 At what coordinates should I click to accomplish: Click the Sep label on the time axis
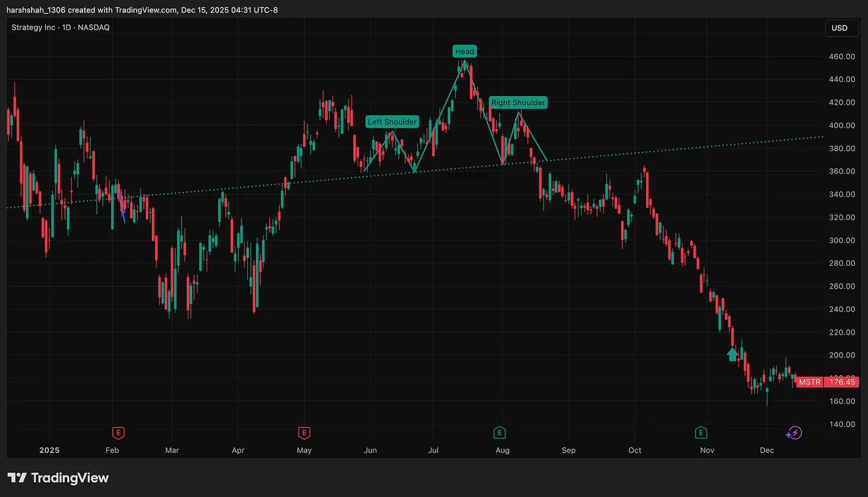click(x=569, y=451)
